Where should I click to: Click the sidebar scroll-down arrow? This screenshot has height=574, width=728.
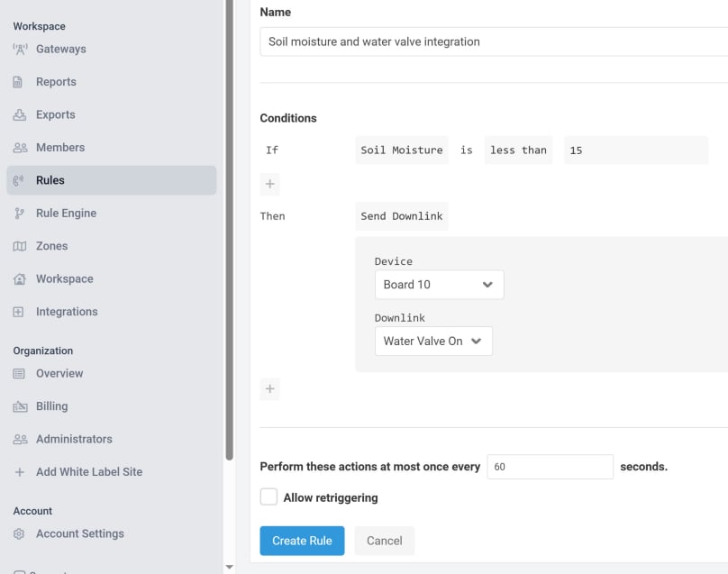click(x=230, y=567)
